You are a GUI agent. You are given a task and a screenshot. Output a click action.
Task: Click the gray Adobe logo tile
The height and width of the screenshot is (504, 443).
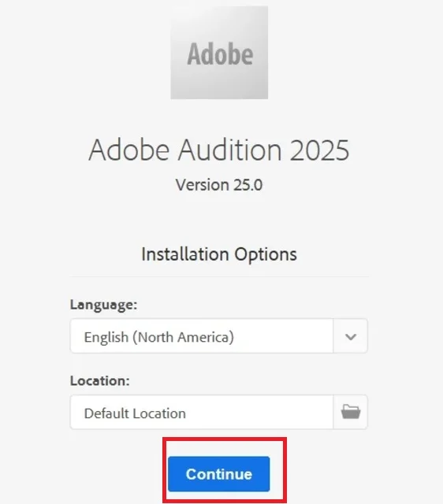[219, 53]
